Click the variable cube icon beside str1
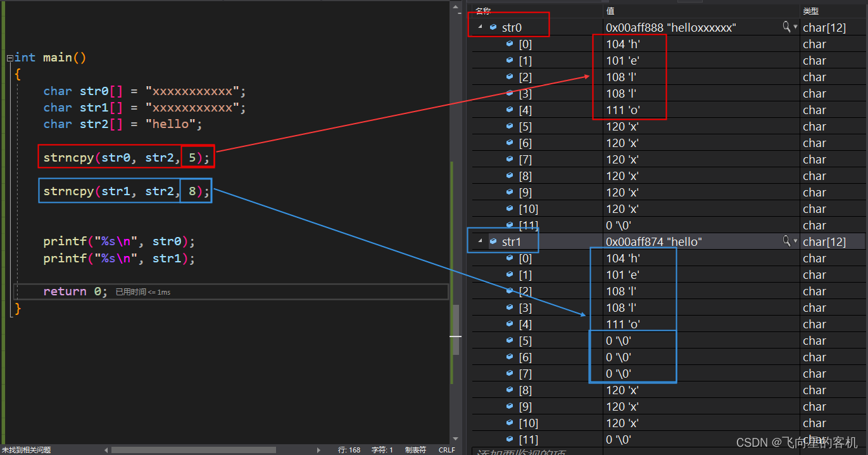The height and width of the screenshot is (455, 868). click(x=493, y=241)
